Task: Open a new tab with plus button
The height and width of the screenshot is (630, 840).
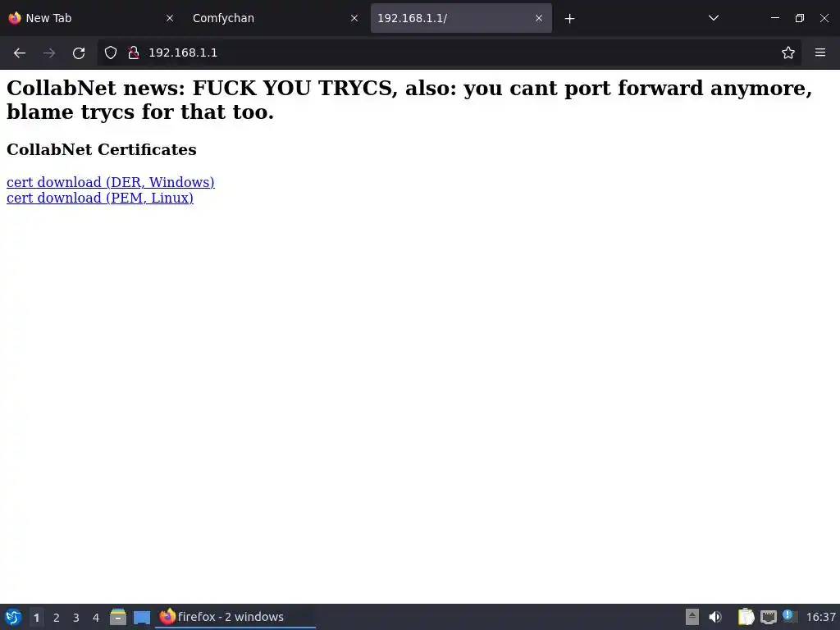Action: [x=569, y=19]
